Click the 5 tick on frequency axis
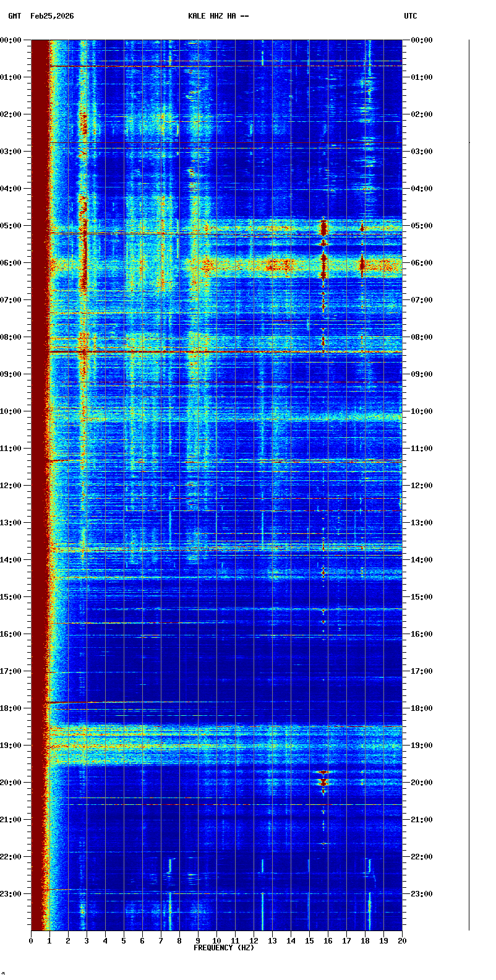Screen dimensions: 496x980 (x=124, y=941)
